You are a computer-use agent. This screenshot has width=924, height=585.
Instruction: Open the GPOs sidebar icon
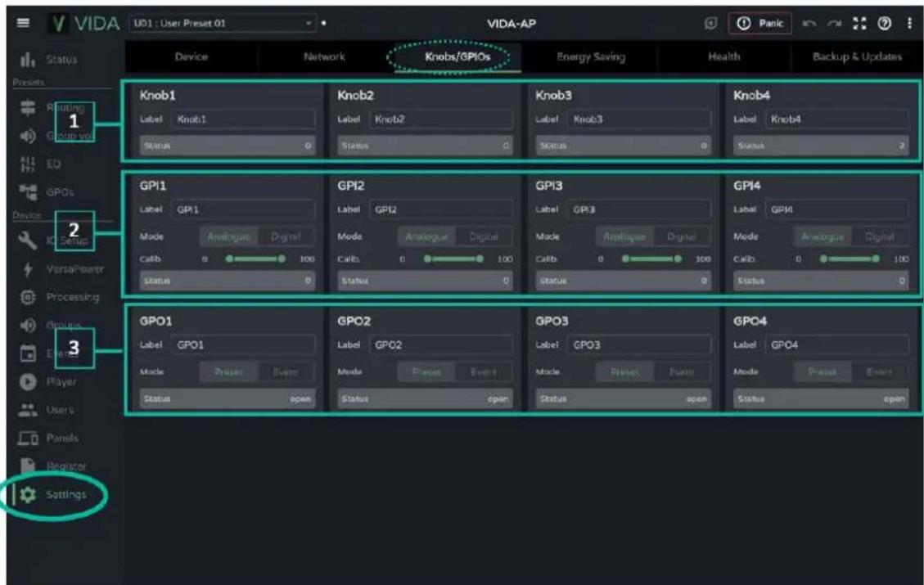point(27,192)
